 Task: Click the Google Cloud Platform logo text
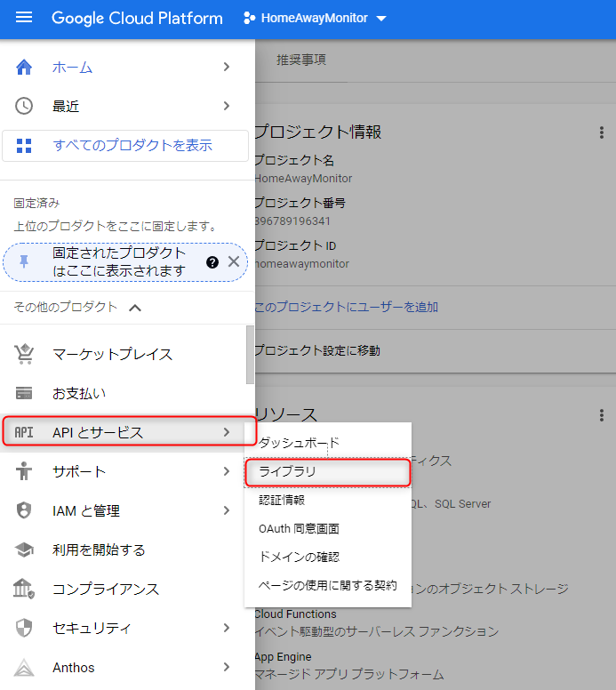tap(137, 18)
